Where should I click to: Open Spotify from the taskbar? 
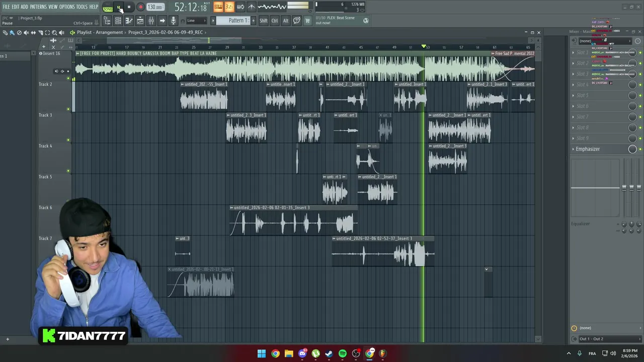343,353
